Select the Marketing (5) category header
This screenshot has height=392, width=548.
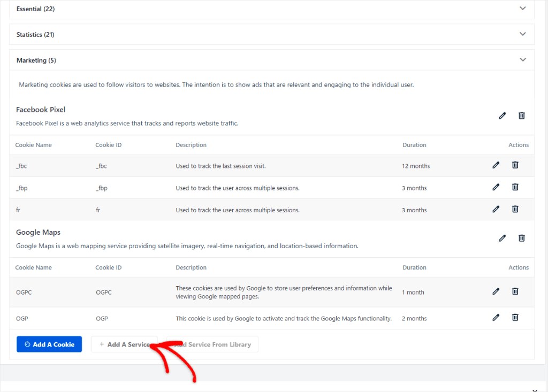coord(271,60)
